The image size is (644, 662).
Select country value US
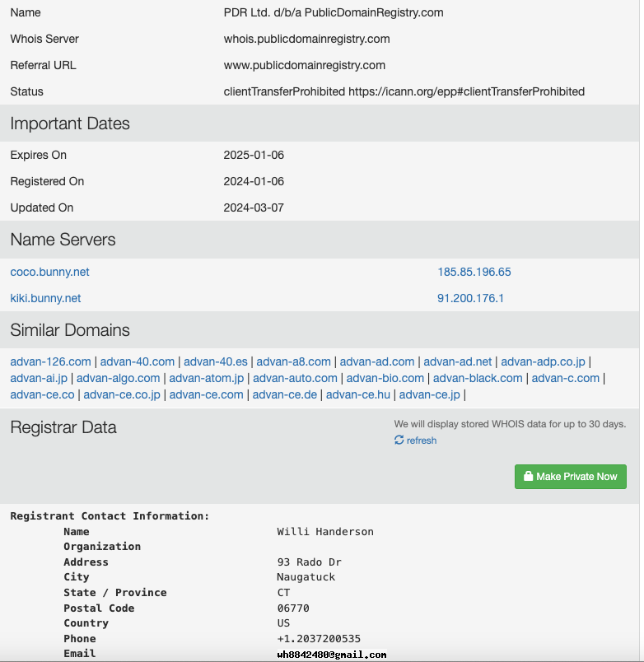point(283,623)
